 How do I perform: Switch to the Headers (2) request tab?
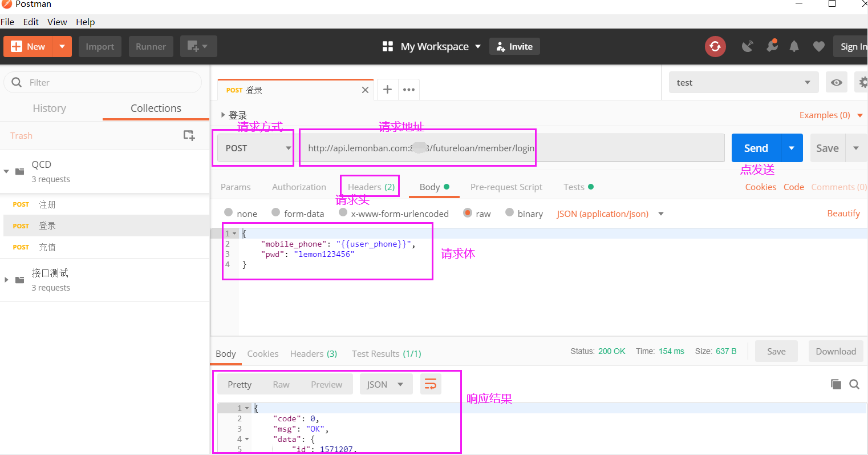[371, 187]
